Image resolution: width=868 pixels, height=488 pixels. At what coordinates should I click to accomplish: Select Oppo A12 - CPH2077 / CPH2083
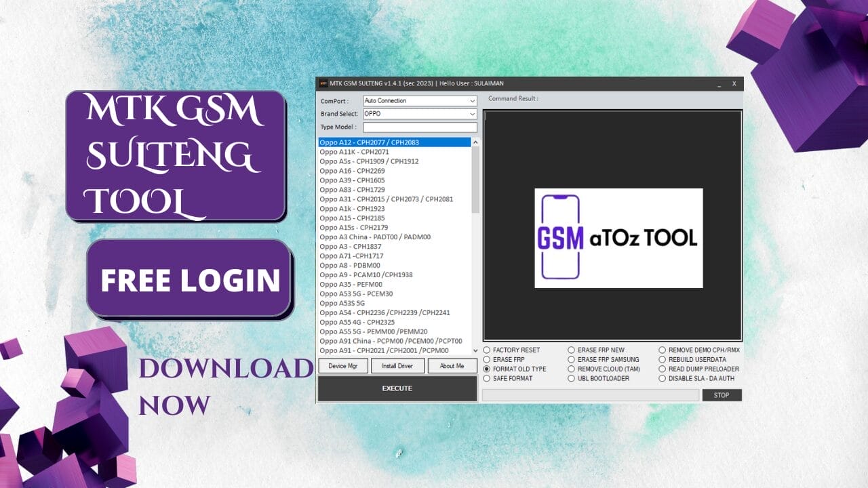click(x=395, y=142)
